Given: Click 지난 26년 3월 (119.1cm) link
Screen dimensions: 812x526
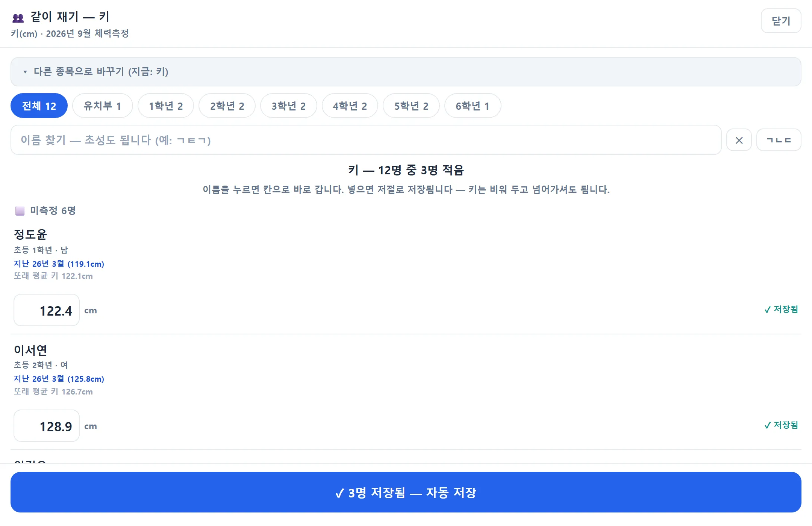Looking at the screenshot, I should click(x=59, y=264).
